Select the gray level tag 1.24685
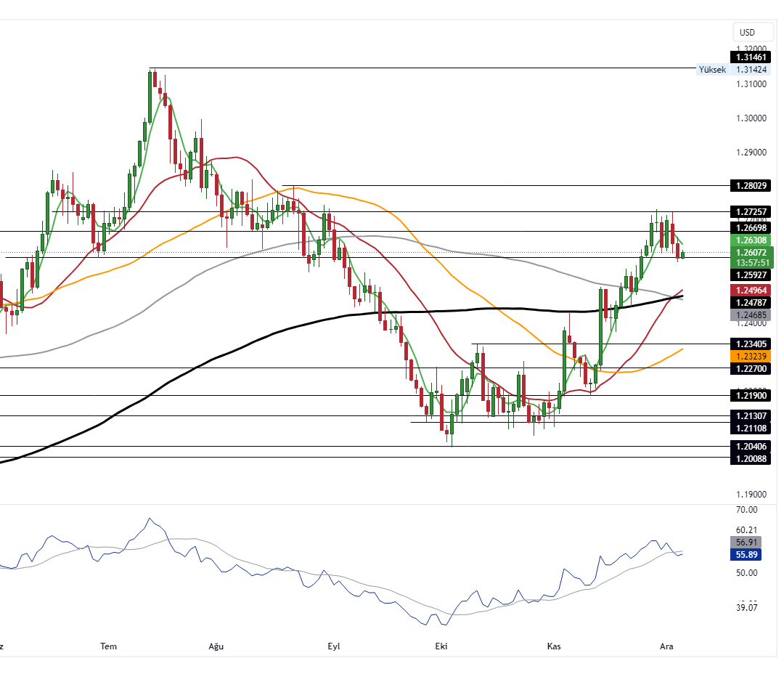This screenshot has width=784, height=682. point(750,314)
